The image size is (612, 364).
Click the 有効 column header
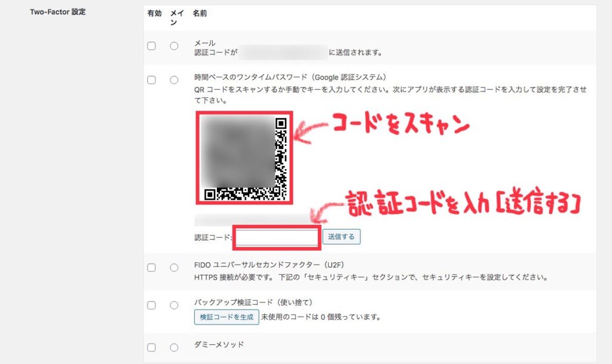pyautogui.click(x=154, y=13)
